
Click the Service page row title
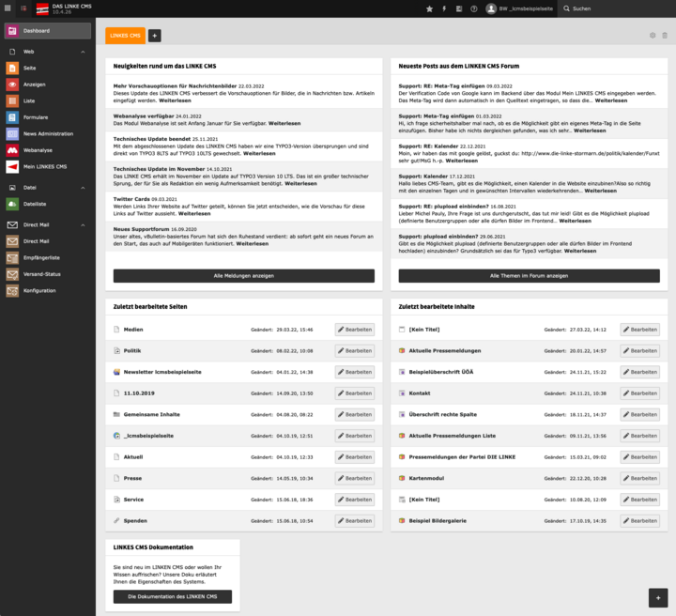(133, 500)
